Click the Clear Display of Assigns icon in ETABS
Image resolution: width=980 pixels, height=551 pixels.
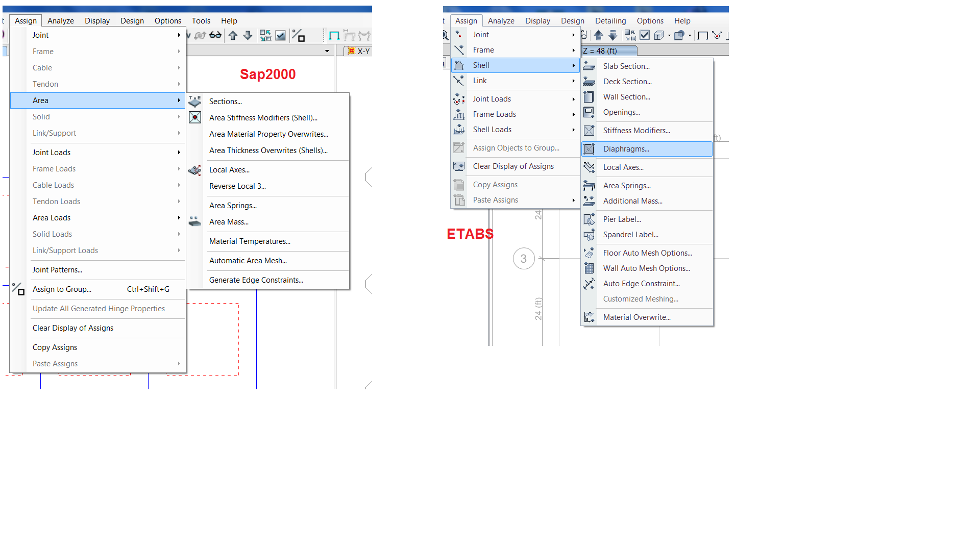click(x=459, y=166)
